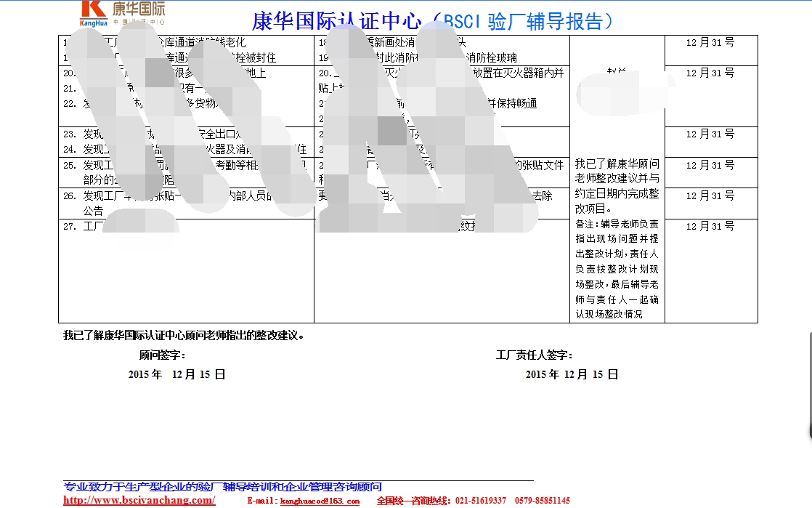Click the blue footer slogan 专业致力于生产型企业
The height and width of the screenshot is (508, 812).
point(223,486)
